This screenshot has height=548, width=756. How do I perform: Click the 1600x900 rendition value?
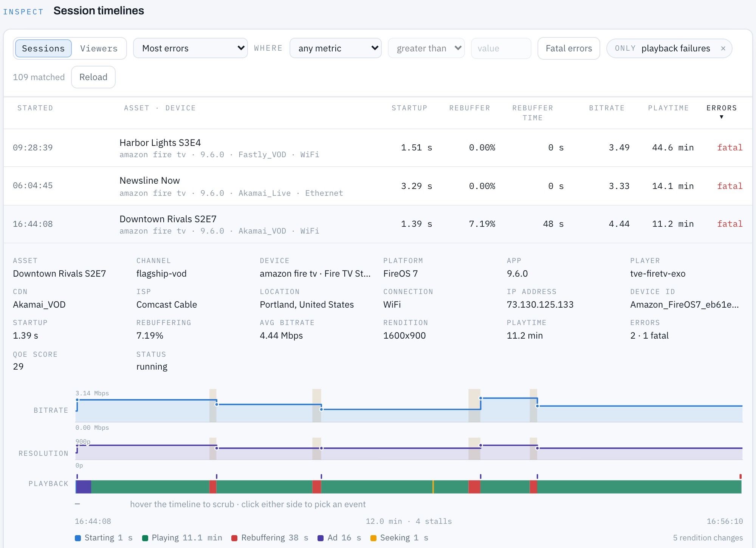(x=404, y=336)
